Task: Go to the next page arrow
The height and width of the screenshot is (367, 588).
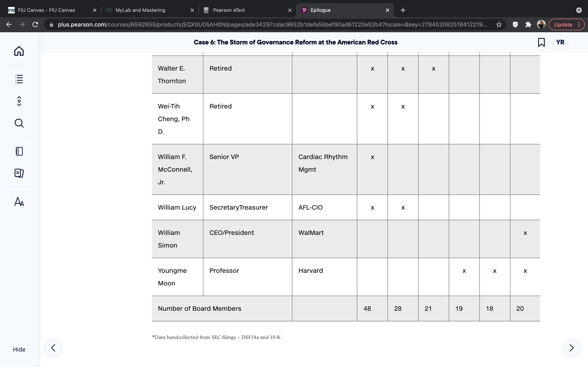Action: pos(571,348)
